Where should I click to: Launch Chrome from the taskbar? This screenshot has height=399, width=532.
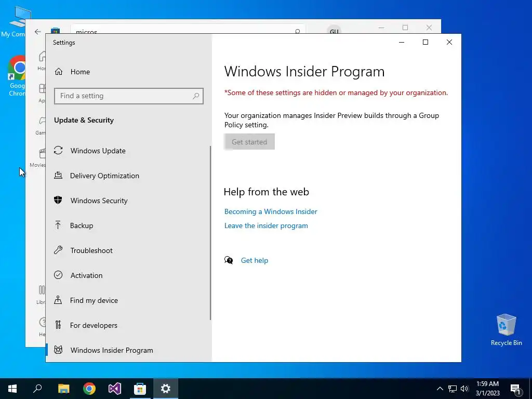click(x=89, y=389)
